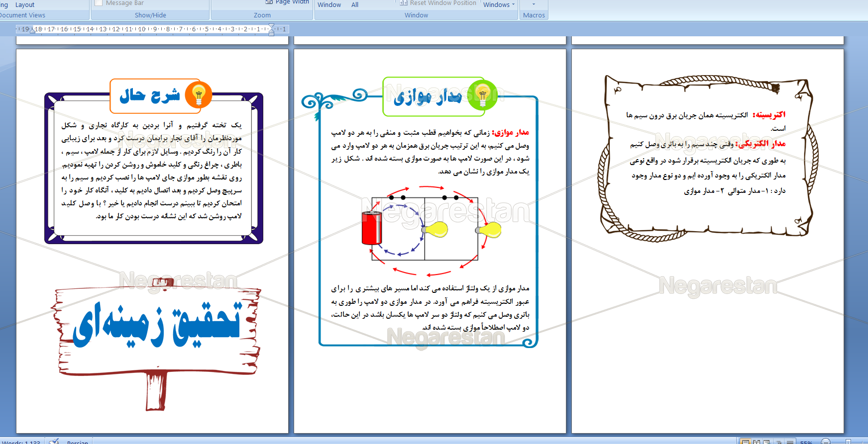
Task: Select Print Layout view in status bar
Action: pyautogui.click(x=745, y=442)
